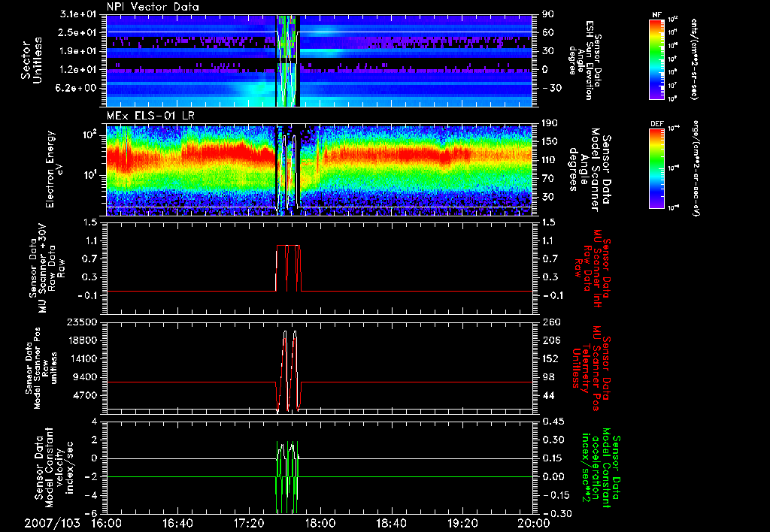This screenshot has width=770, height=532.
Task: Click the 18:00 time axis label
Action: point(320,523)
